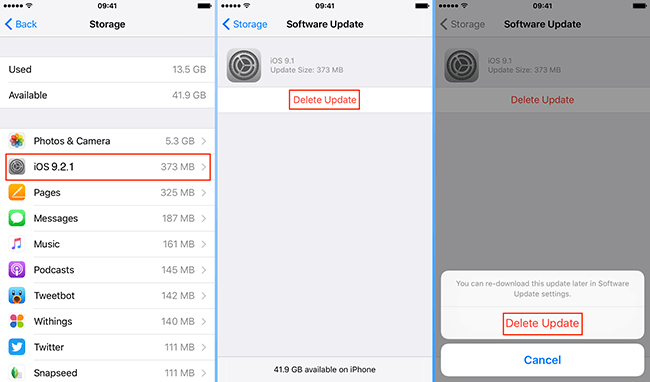Expand the Pages row chevron
Image resolution: width=650 pixels, height=382 pixels.
tap(204, 193)
